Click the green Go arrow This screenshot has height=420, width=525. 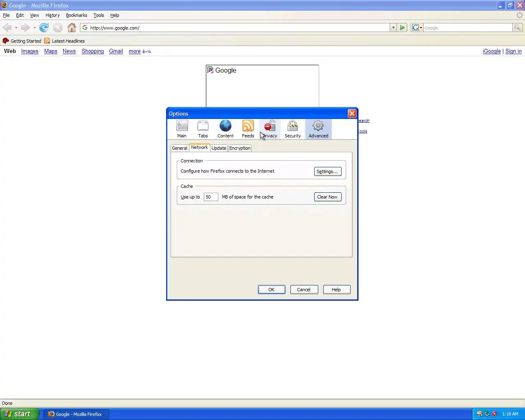pyautogui.click(x=402, y=27)
